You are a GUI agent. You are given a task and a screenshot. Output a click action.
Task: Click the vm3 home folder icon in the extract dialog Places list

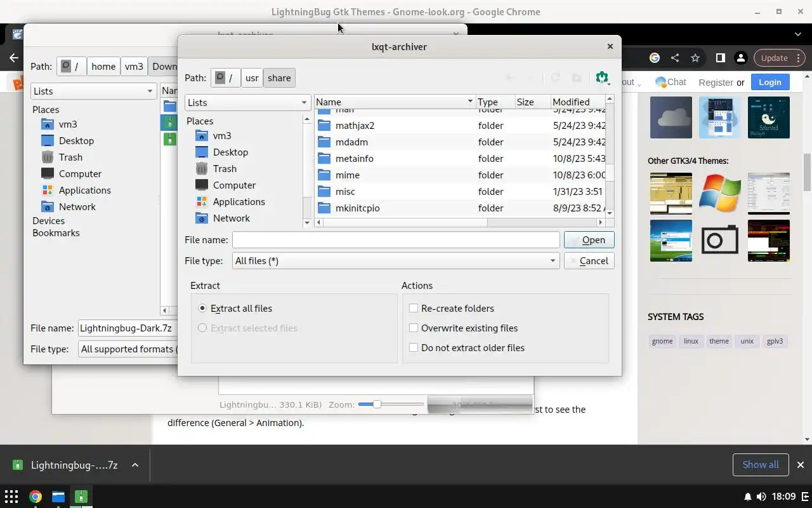pyautogui.click(x=201, y=136)
